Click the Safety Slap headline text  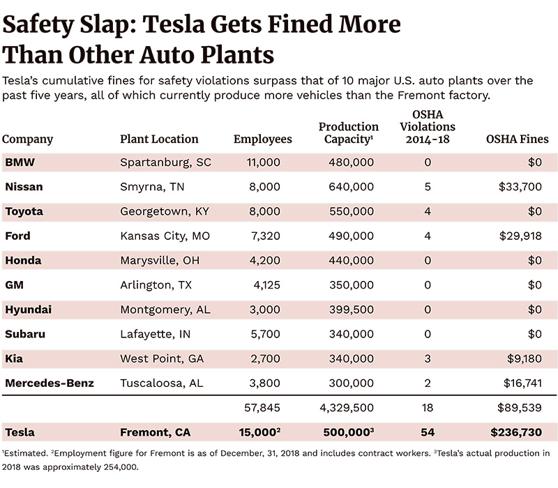201,39
